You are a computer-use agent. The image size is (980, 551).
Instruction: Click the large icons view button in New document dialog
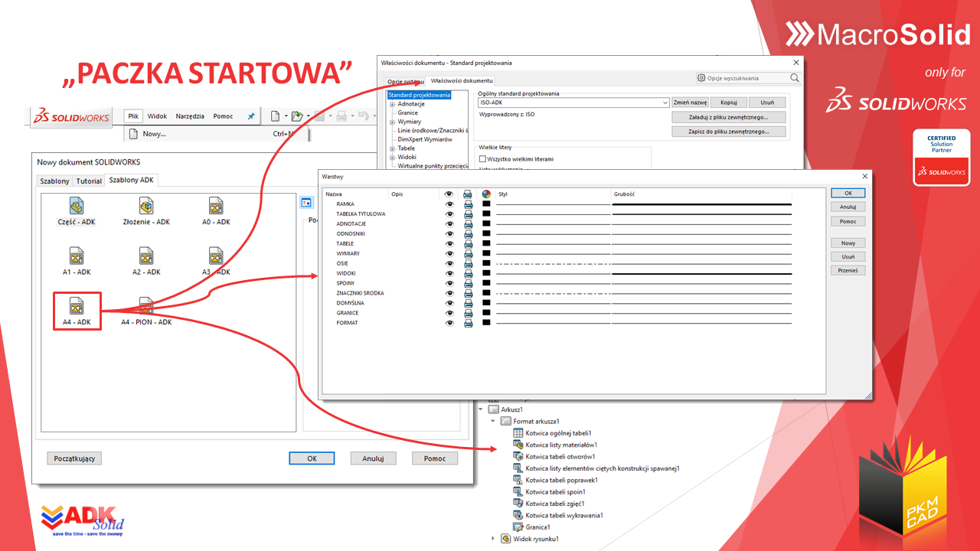pyautogui.click(x=306, y=203)
